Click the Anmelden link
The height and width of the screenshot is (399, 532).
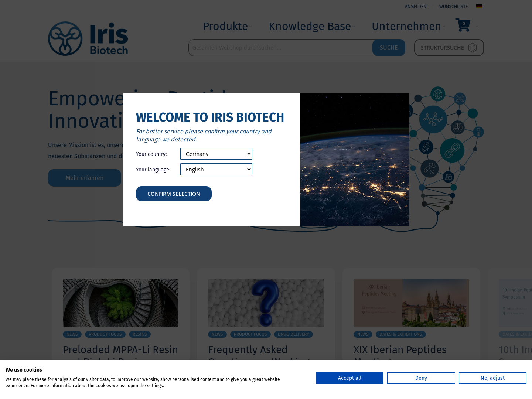416,7
